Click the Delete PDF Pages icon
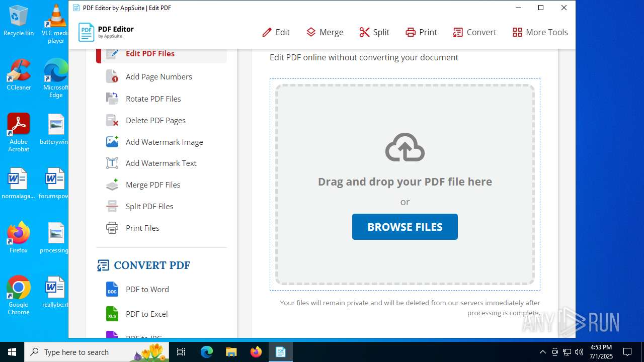 coord(112,120)
